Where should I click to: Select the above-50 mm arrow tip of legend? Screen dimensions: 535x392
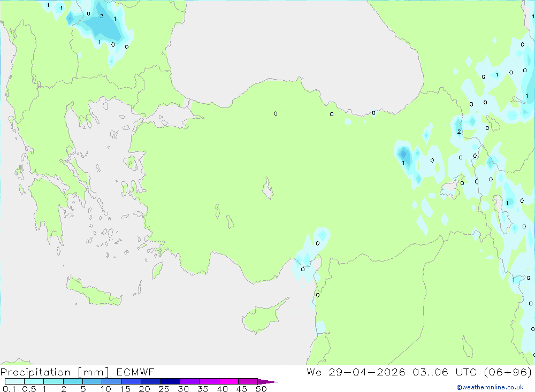pos(267,382)
